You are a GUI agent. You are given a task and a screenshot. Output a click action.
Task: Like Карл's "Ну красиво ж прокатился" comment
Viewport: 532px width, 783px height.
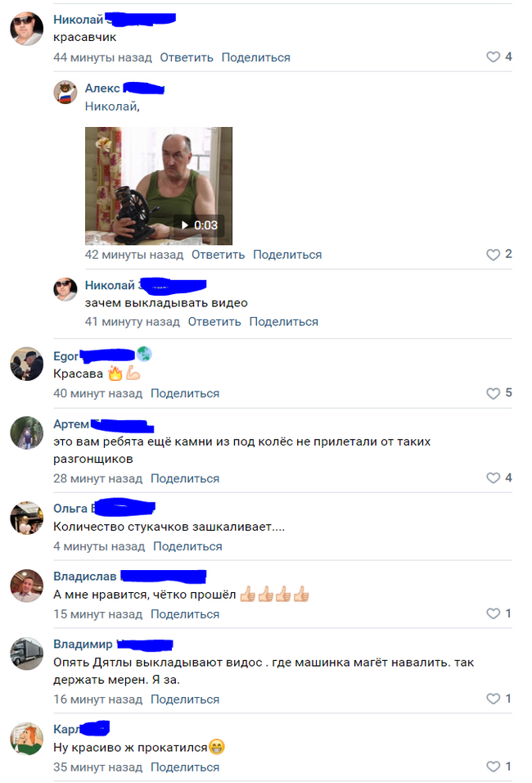click(493, 767)
